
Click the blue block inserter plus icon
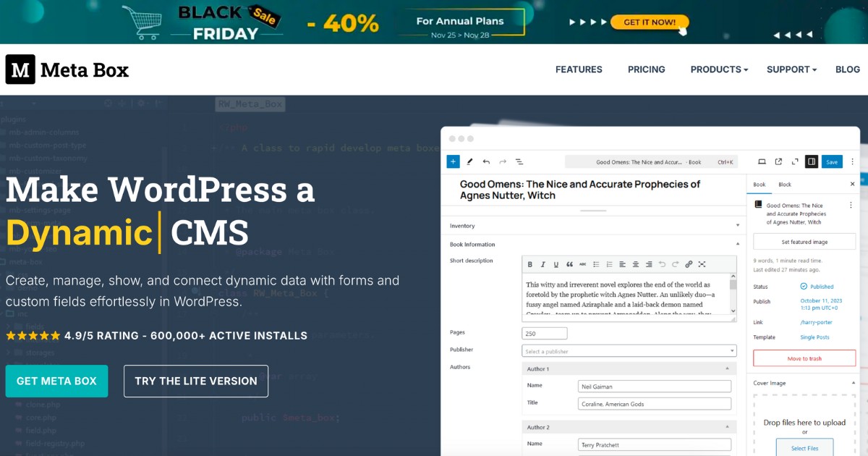coord(453,162)
